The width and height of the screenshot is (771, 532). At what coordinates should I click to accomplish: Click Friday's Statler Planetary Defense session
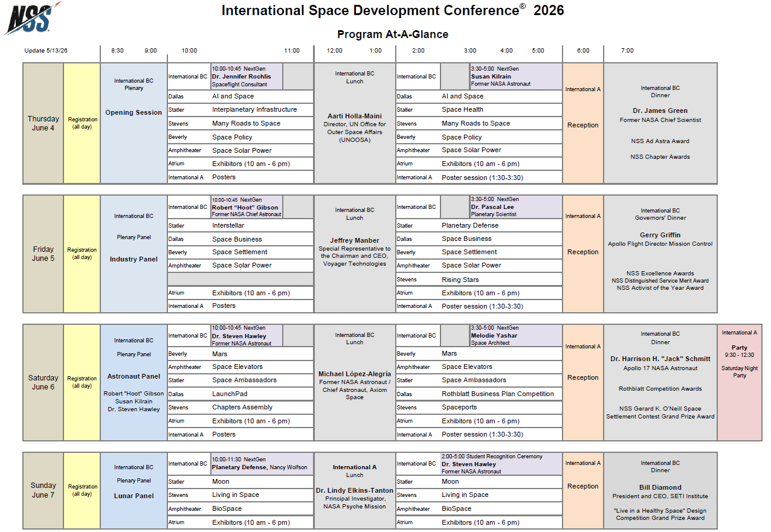coord(470,225)
